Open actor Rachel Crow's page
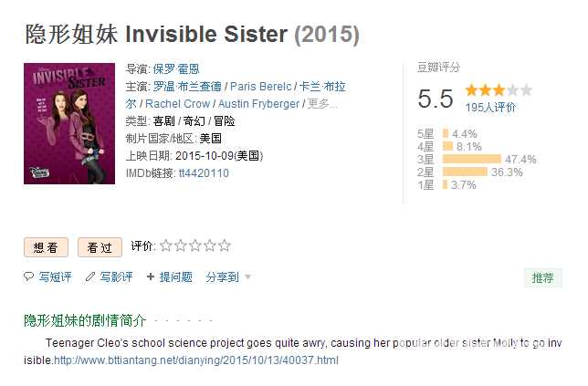The width and height of the screenshot is (588, 386). (x=177, y=104)
